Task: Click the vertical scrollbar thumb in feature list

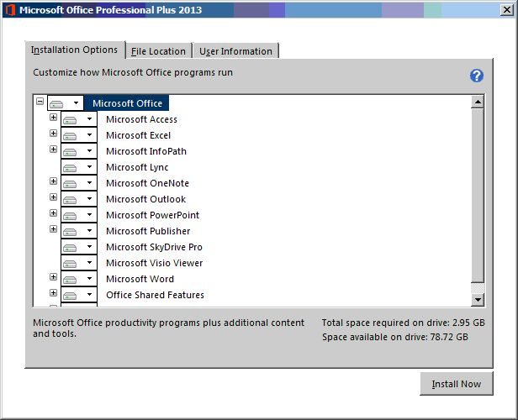Action: point(478,196)
